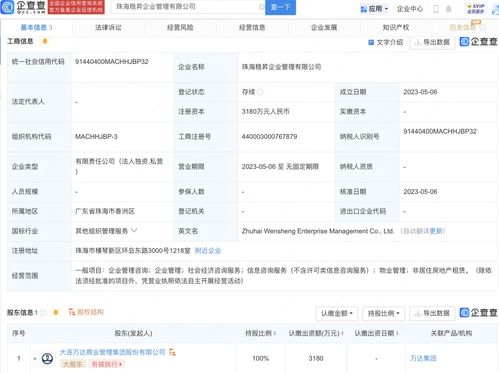499x373 pixels.
Task: Click the 大股东 tag
Action: tap(72, 364)
